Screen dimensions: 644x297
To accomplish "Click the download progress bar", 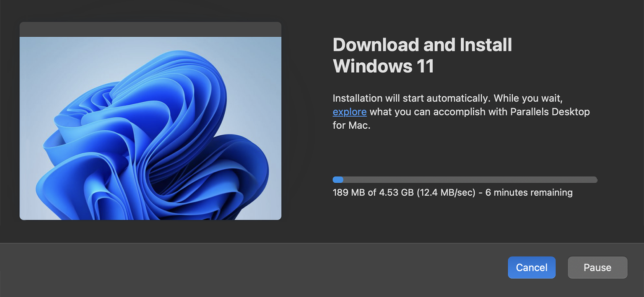I will point(465,180).
